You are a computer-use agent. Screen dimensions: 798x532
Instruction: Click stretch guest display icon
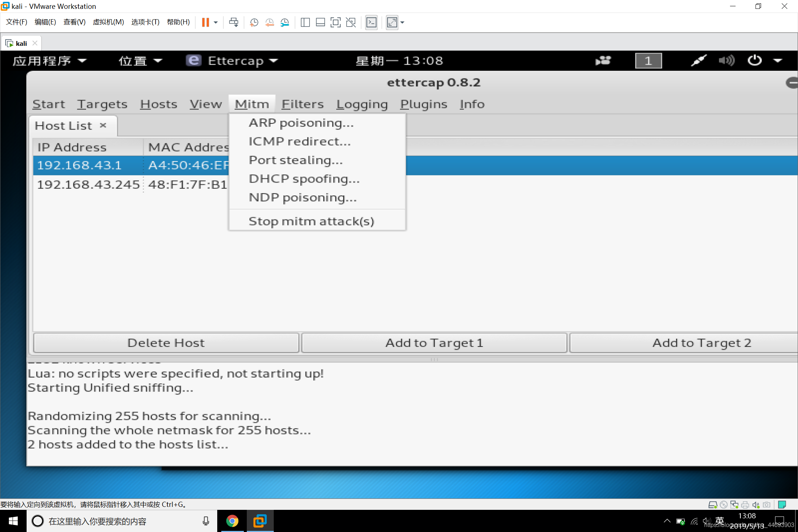[392, 22]
